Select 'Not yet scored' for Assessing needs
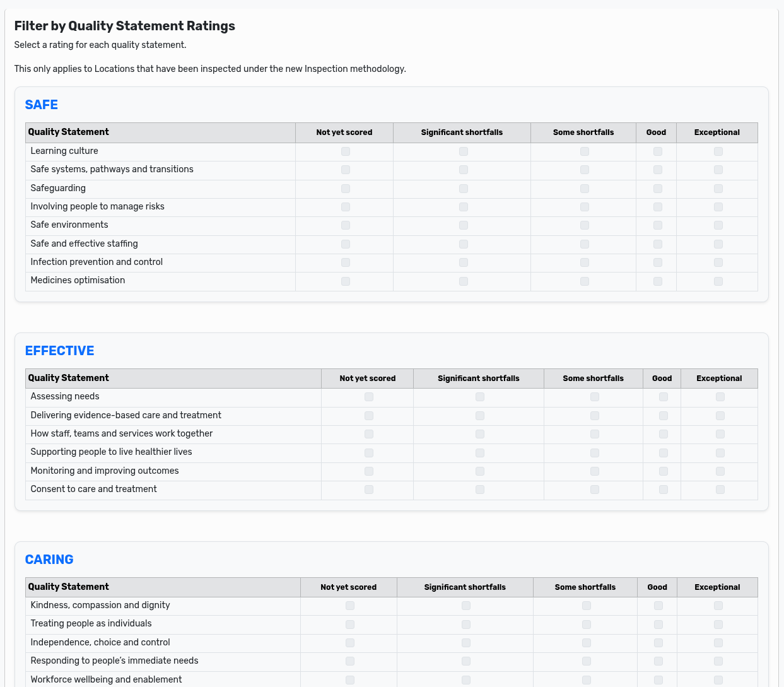This screenshot has width=784, height=687. click(x=368, y=397)
